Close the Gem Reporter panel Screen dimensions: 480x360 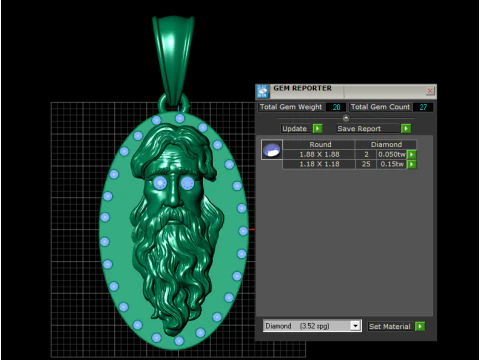pos(430,90)
